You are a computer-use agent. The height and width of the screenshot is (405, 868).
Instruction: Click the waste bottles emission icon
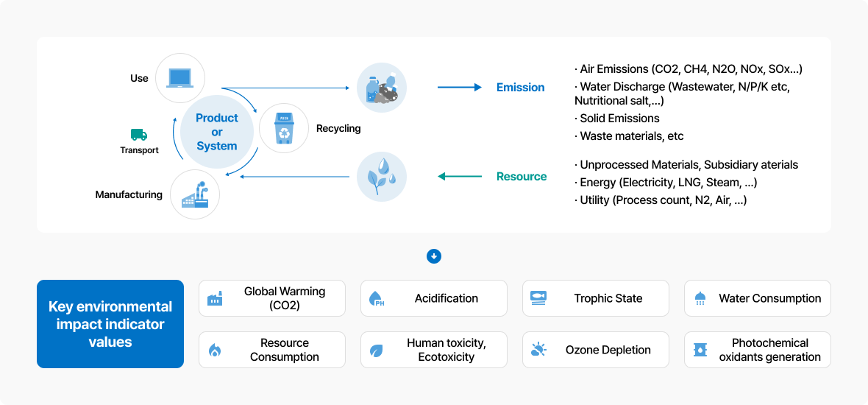[x=381, y=87]
